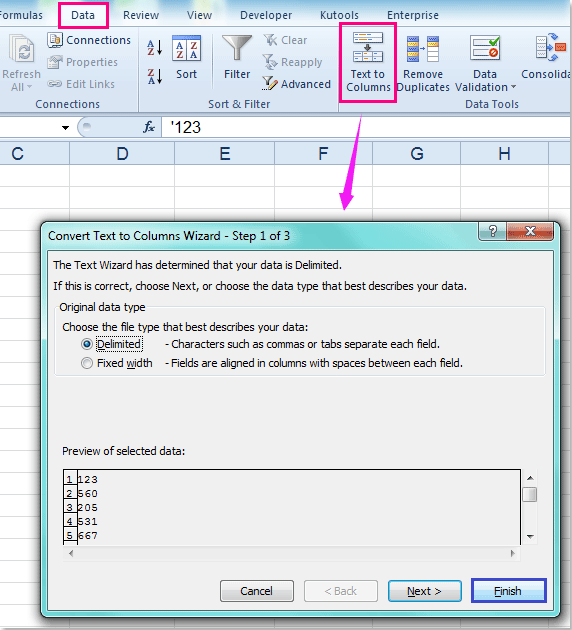Viewport: 572px width, 630px height.
Task: Select column D header
Action: [x=122, y=153]
